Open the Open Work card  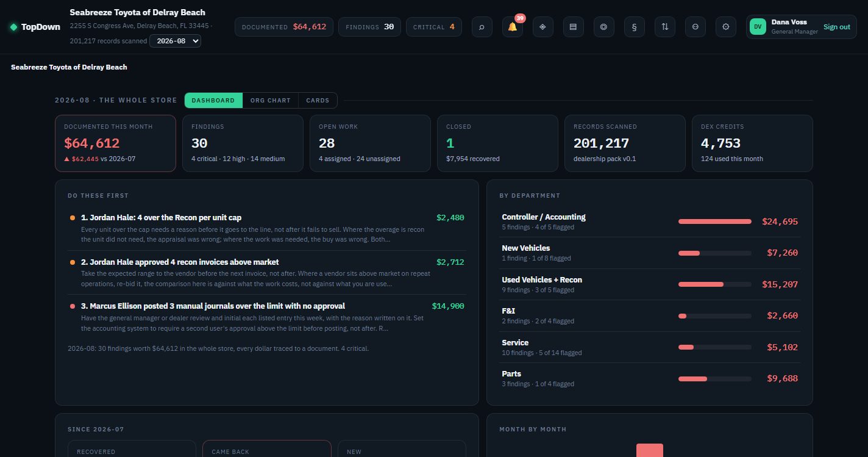[370, 143]
